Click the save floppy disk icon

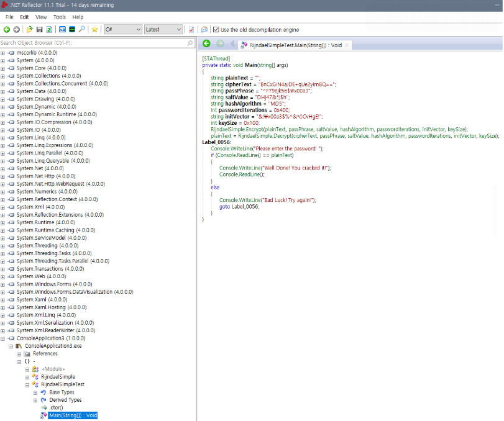click(40, 30)
